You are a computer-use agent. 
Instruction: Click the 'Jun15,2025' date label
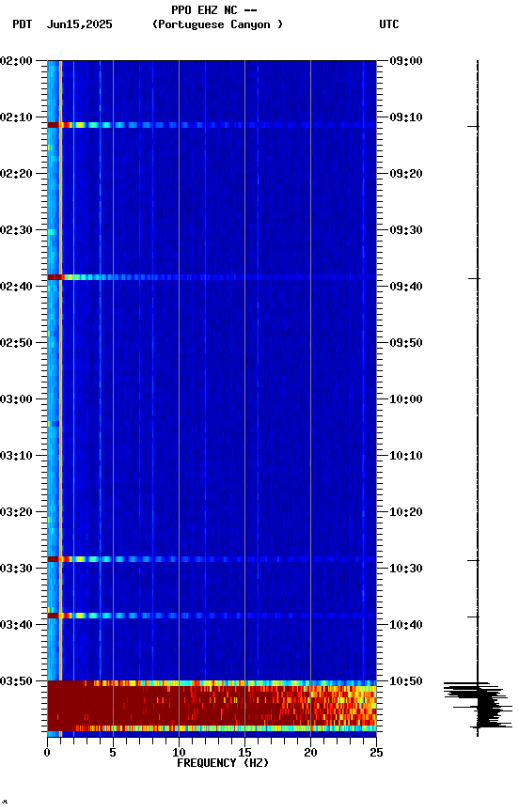[79, 24]
